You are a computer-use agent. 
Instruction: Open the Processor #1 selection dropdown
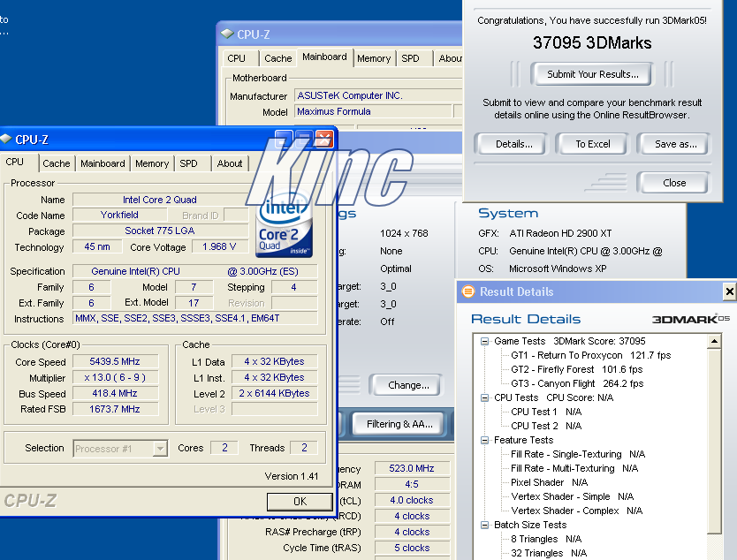pyautogui.click(x=160, y=449)
